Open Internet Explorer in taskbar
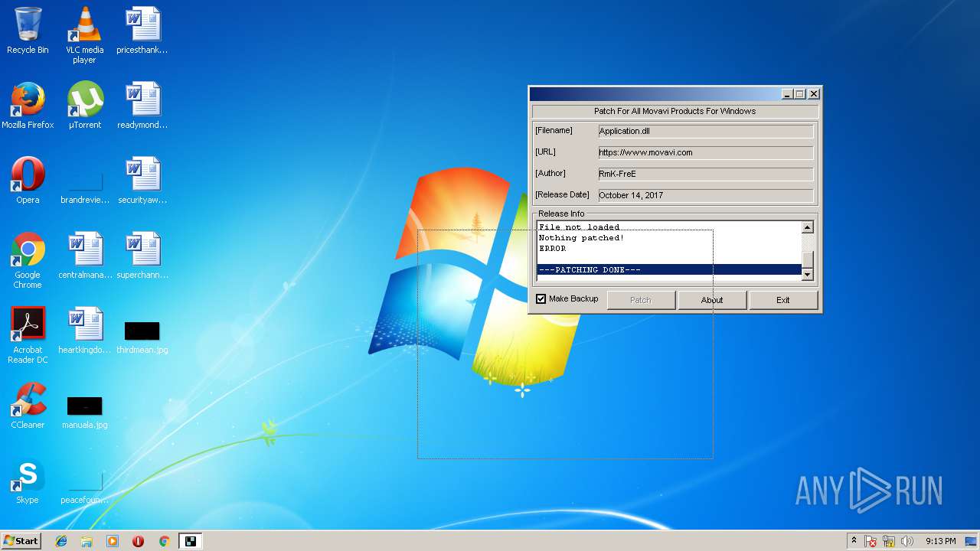This screenshot has width=980, height=551. tap(61, 541)
